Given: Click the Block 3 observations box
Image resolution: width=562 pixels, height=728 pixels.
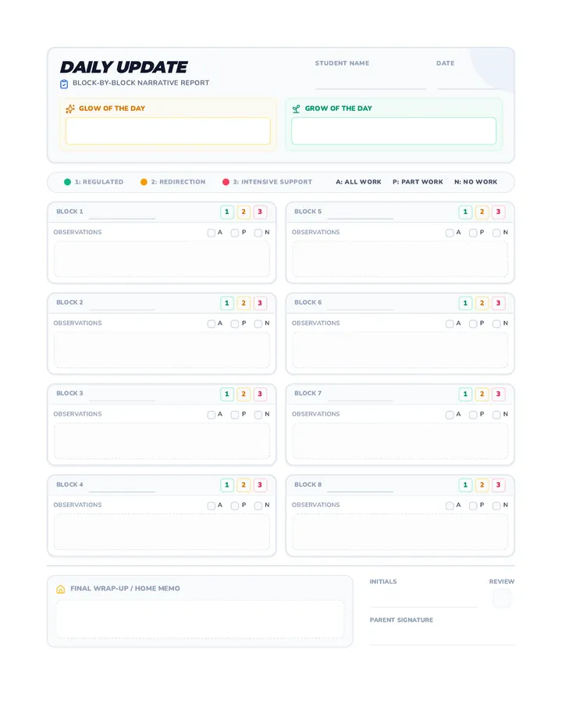Looking at the screenshot, I should pos(162,441).
